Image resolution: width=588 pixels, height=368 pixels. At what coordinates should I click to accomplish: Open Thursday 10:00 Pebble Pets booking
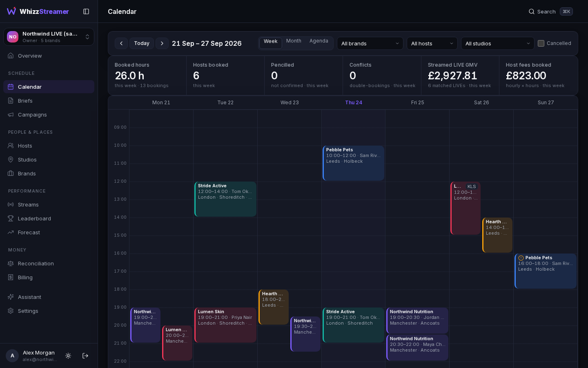click(353, 163)
